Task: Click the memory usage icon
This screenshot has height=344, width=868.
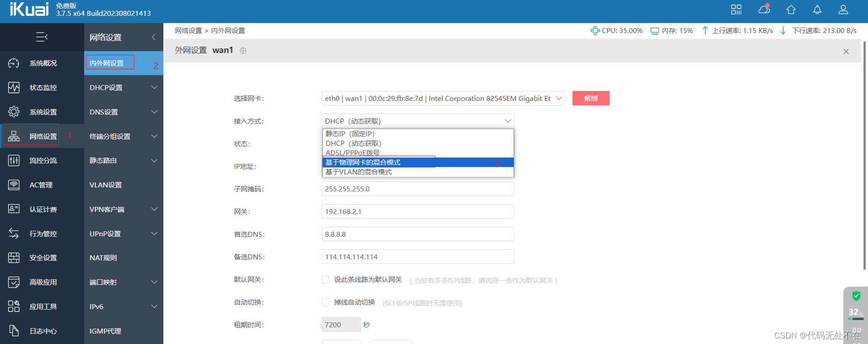Action: tap(655, 31)
